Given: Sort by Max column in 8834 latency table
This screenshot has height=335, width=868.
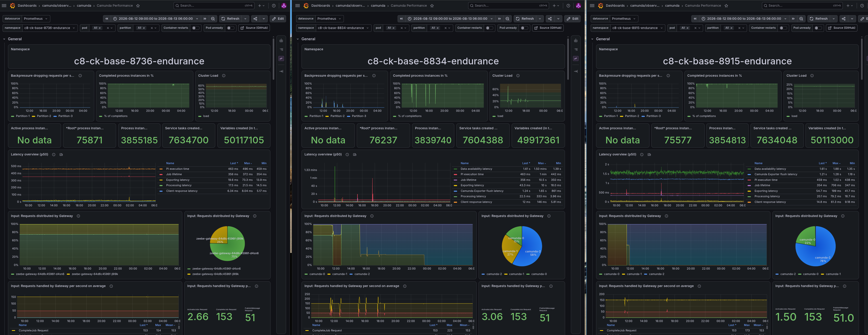Looking at the screenshot, I should 542,164.
